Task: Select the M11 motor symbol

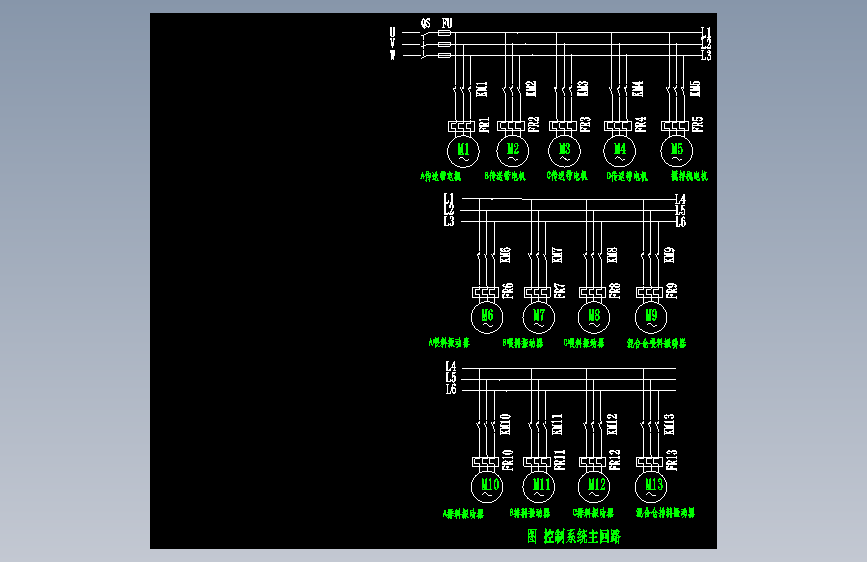Action: 539,487
